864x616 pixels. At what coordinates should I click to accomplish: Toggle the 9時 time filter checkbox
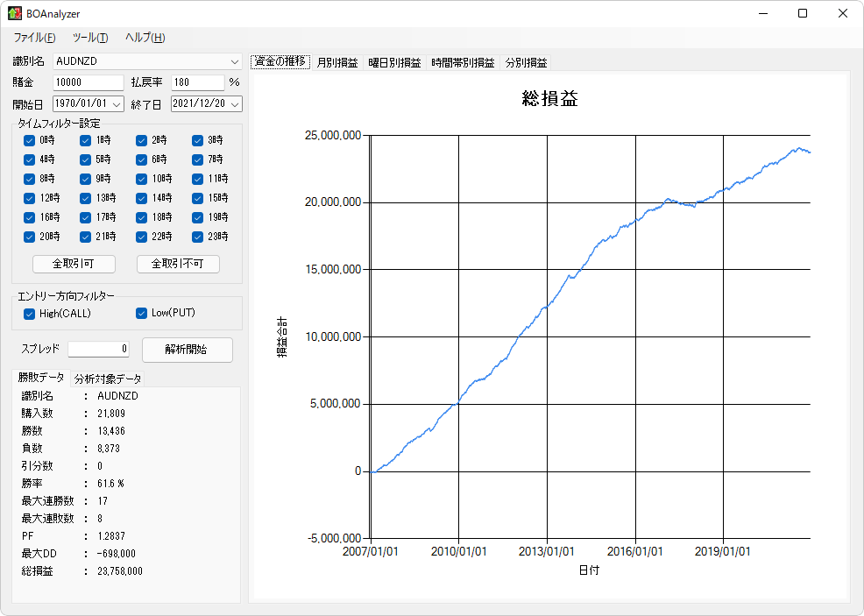click(x=85, y=179)
